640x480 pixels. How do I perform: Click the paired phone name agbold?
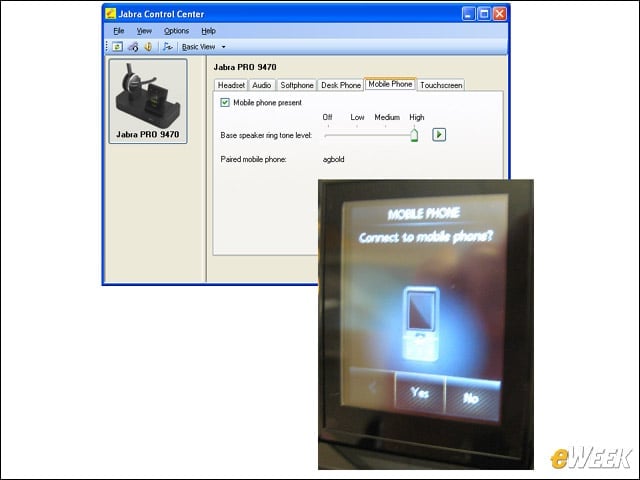[x=333, y=159]
